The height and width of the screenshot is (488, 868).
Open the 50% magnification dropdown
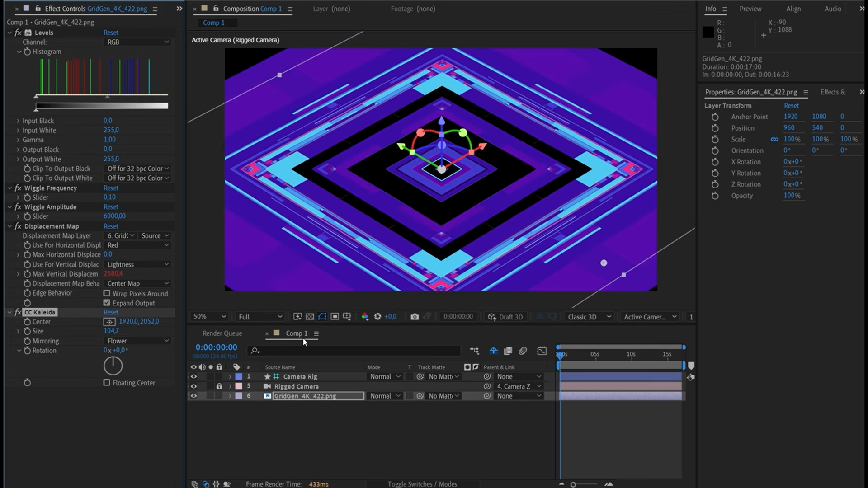pos(209,317)
